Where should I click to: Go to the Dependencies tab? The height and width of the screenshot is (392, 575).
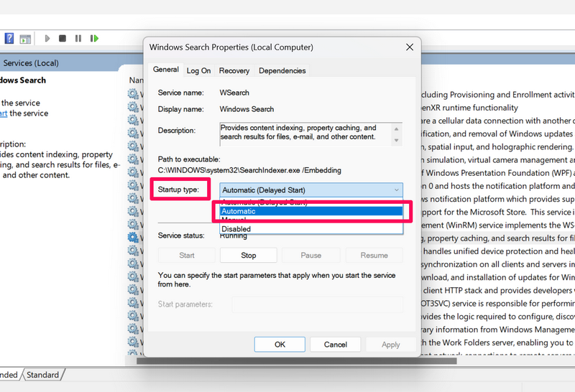282,70
